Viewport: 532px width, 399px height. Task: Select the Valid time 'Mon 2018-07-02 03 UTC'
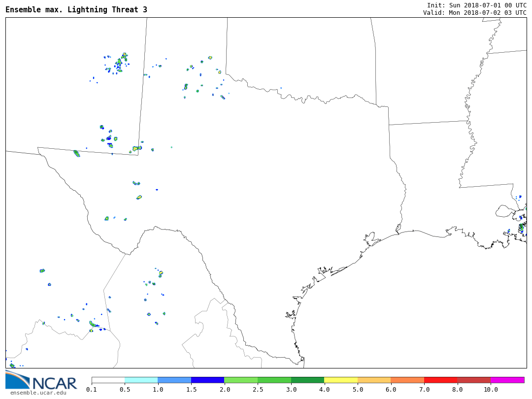(x=487, y=13)
